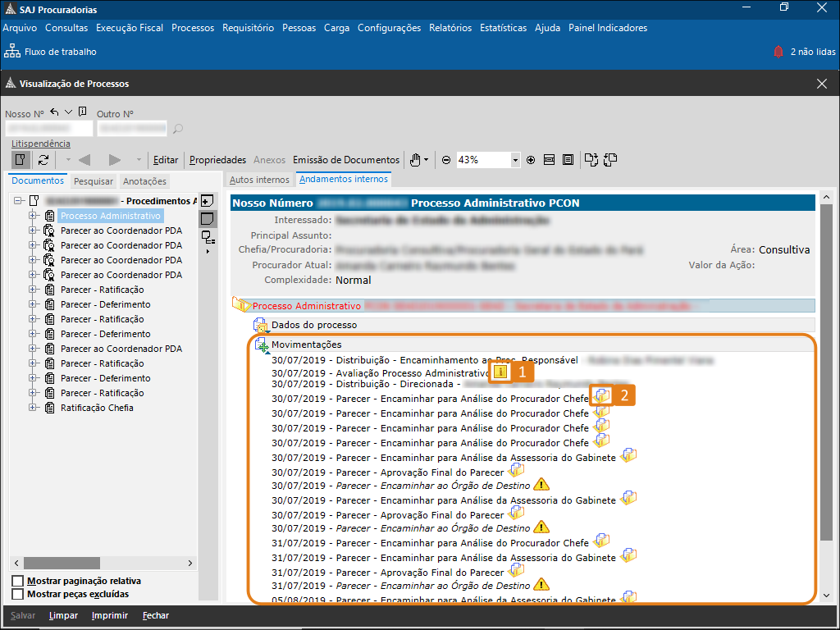
Task: Toggle Mostrar peças excluídas checkbox
Action: click(x=18, y=594)
